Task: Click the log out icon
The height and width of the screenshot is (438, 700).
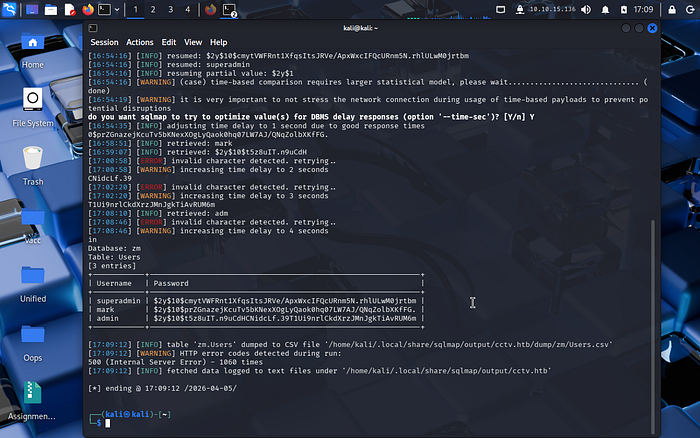Action: [x=690, y=9]
